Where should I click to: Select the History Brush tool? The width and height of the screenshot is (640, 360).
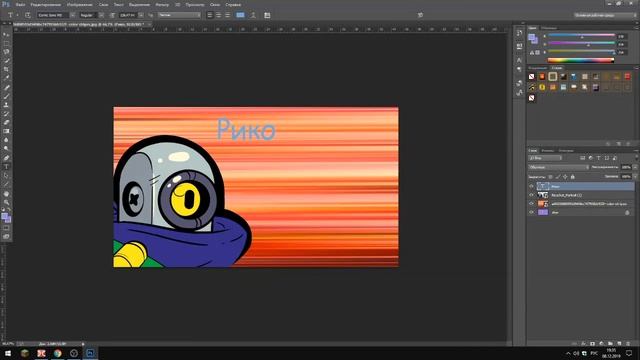click(6, 114)
